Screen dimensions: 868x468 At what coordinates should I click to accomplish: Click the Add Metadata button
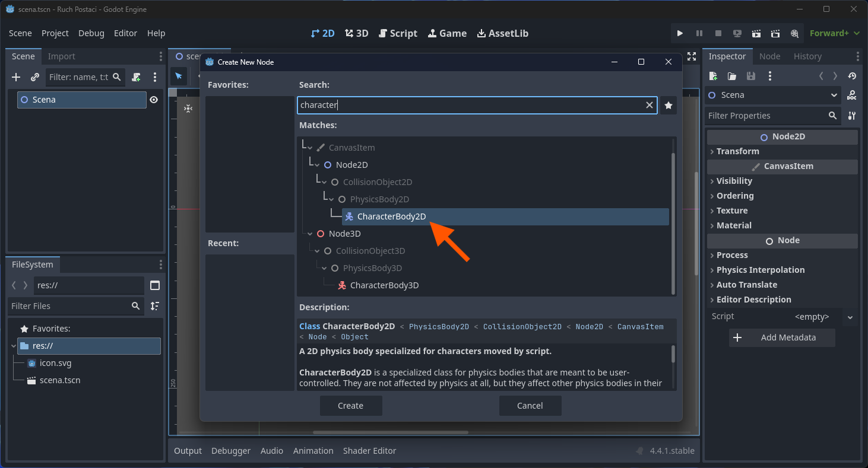pyautogui.click(x=782, y=338)
